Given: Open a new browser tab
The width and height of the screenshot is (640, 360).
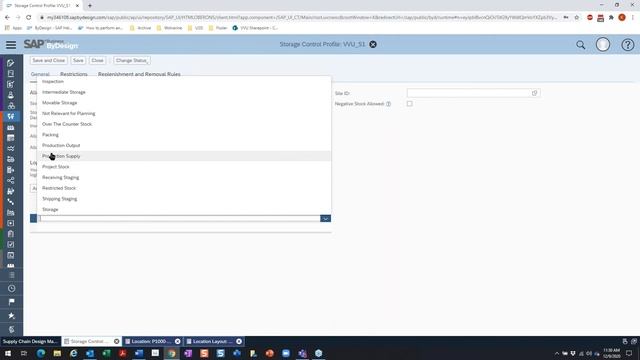Looking at the screenshot, I should point(90,6).
